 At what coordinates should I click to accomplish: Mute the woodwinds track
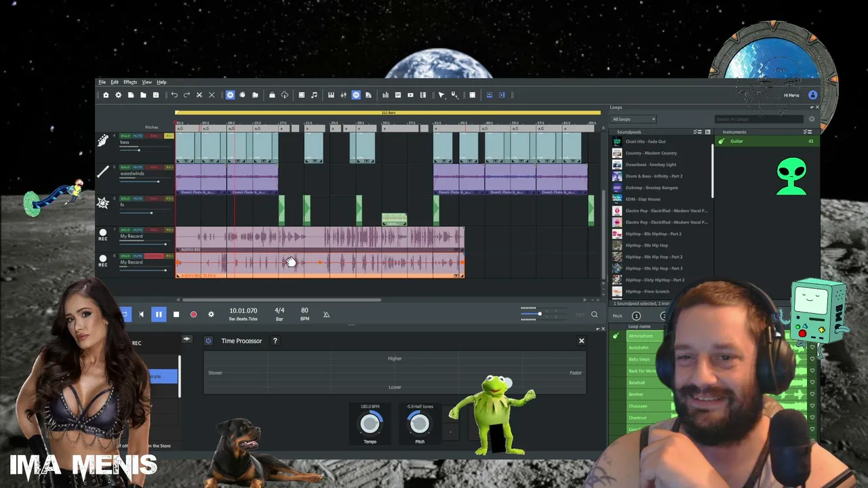138,167
